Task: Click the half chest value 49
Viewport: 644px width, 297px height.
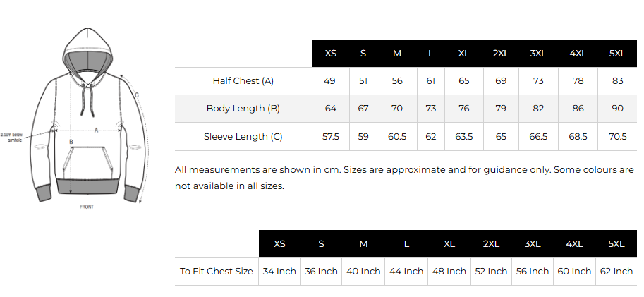Action: click(x=329, y=81)
